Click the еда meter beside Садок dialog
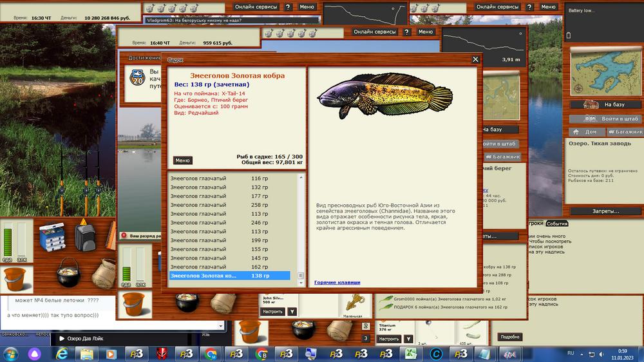Image resolution: width=644 pixels, height=362 pixels. pos(126,267)
